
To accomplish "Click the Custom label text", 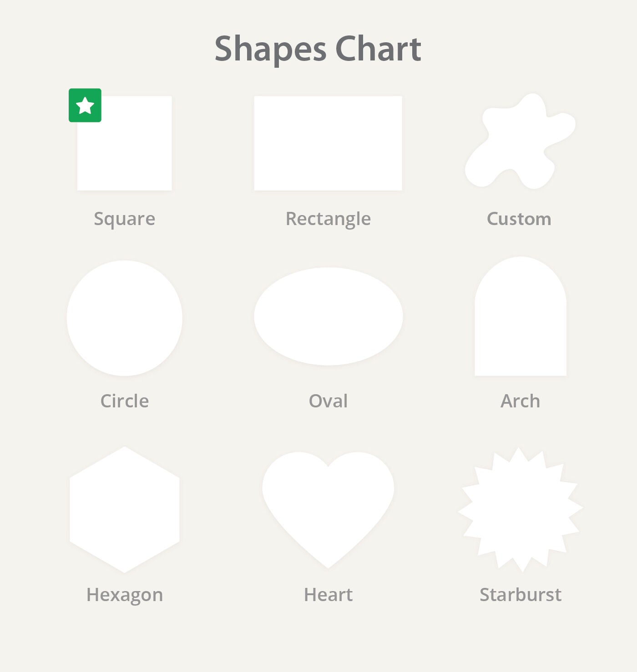I will [x=519, y=219].
